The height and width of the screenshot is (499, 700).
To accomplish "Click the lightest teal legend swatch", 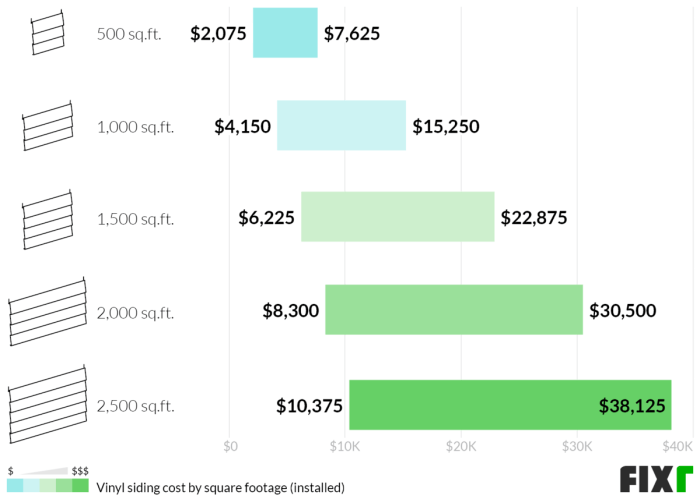I will click(14, 487).
